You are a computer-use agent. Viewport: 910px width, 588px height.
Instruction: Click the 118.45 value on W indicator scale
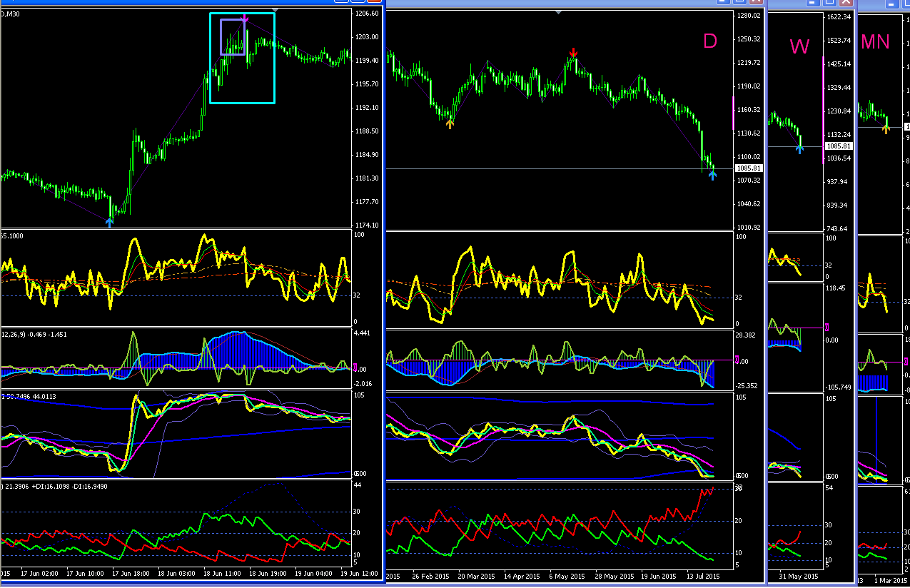pyautogui.click(x=836, y=288)
